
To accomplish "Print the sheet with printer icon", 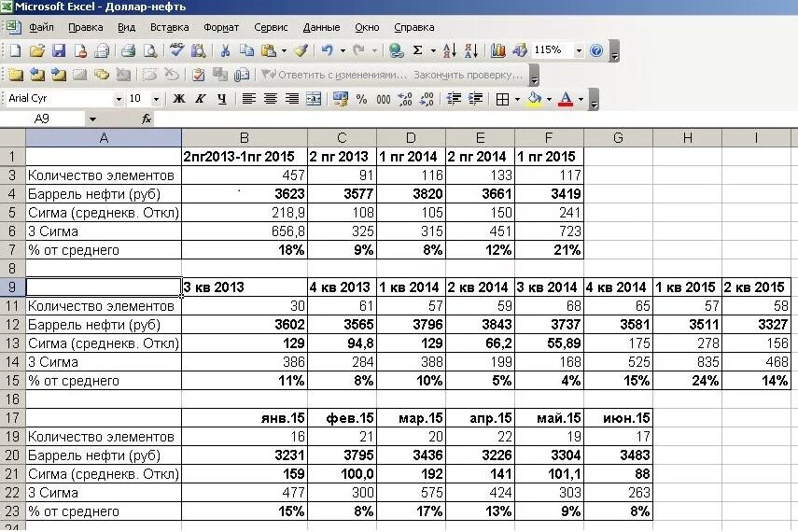I will click(x=129, y=50).
